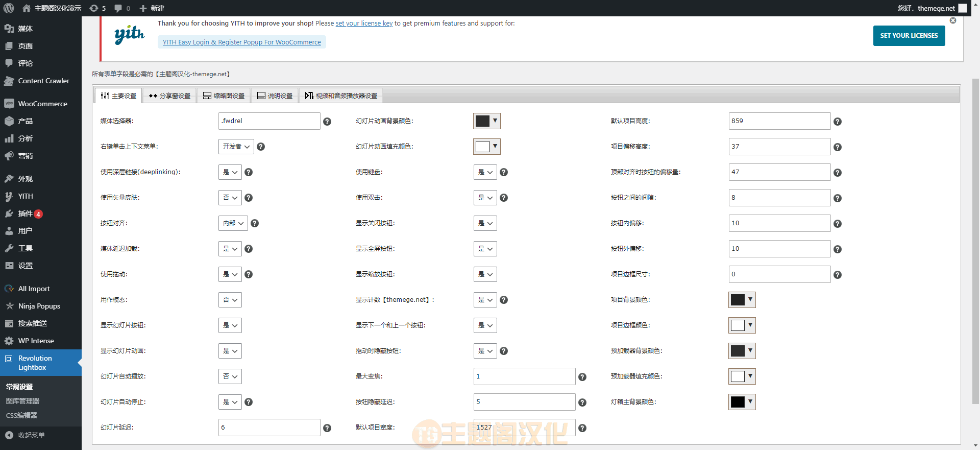980x450 pixels.
Task: Open the 幻灯片自动播放 dropdown
Action: [230, 376]
